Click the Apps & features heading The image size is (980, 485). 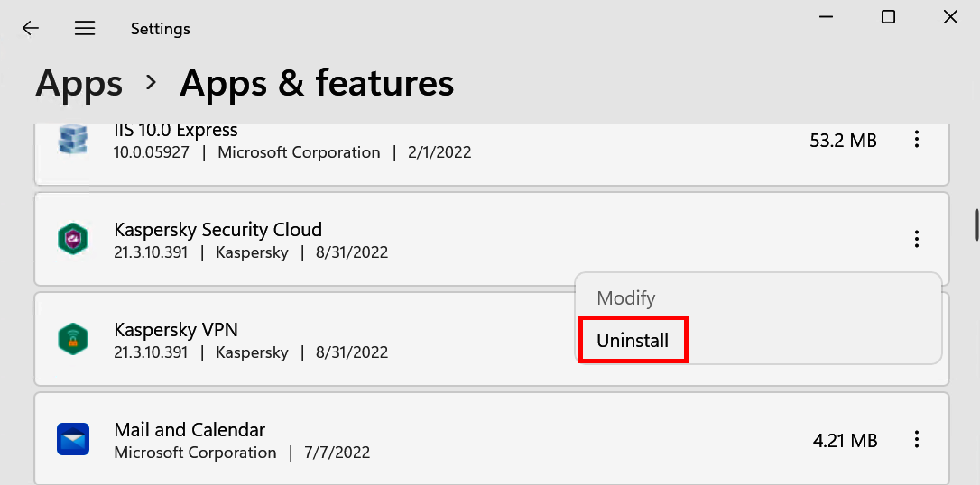pos(317,84)
